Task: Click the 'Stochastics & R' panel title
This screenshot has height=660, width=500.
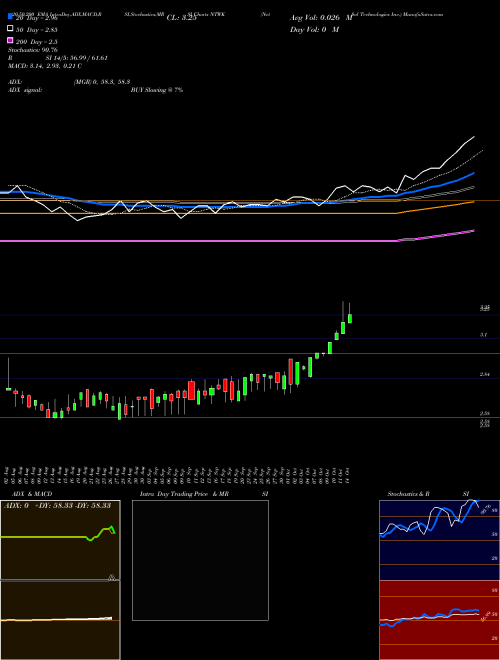Action: tap(408, 494)
